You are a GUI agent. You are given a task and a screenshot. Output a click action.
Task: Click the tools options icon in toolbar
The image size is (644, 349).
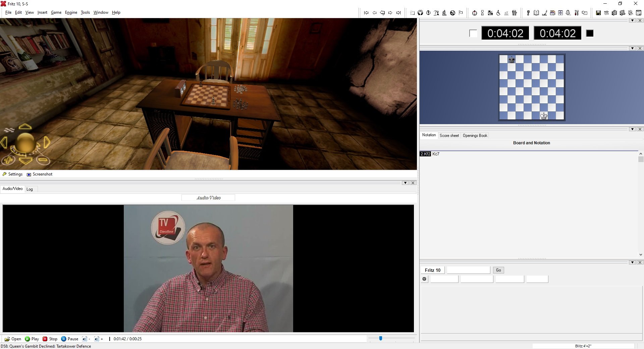(x=577, y=13)
